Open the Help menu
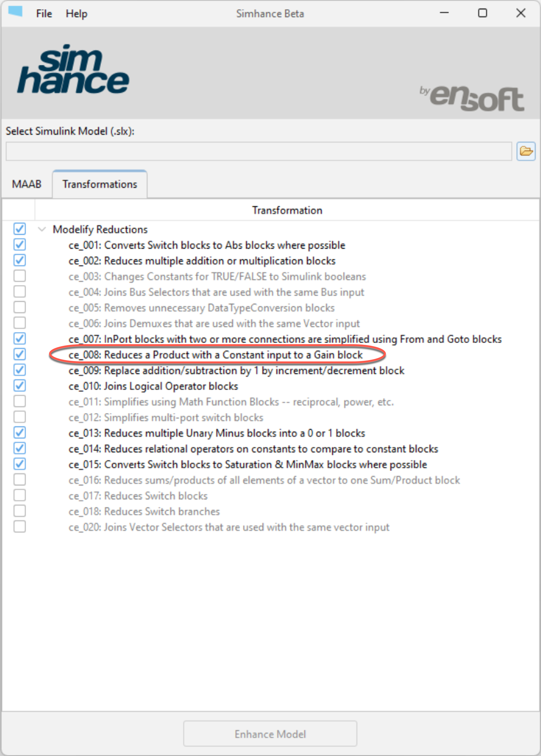This screenshot has width=541, height=756. tap(76, 14)
